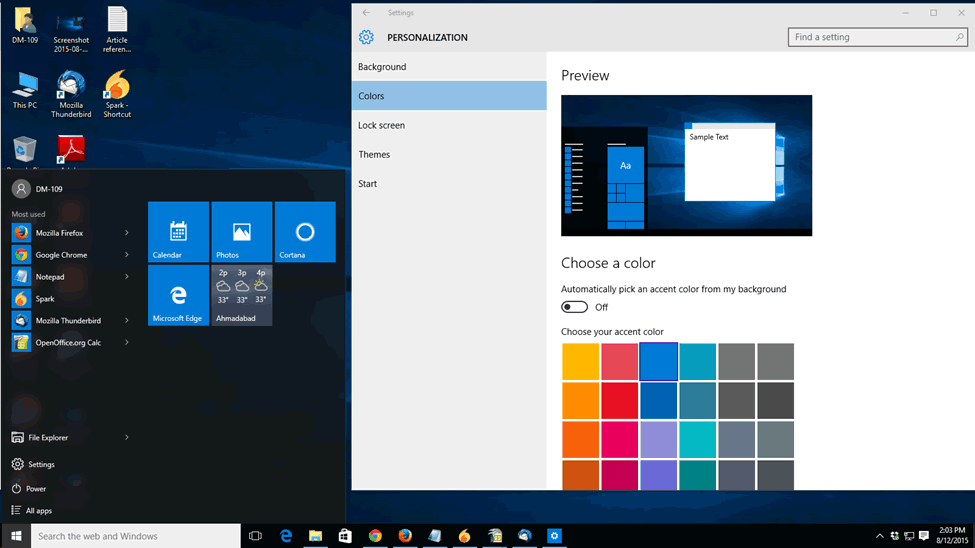
Task: Show hidden system tray icons
Action: tap(879, 536)
